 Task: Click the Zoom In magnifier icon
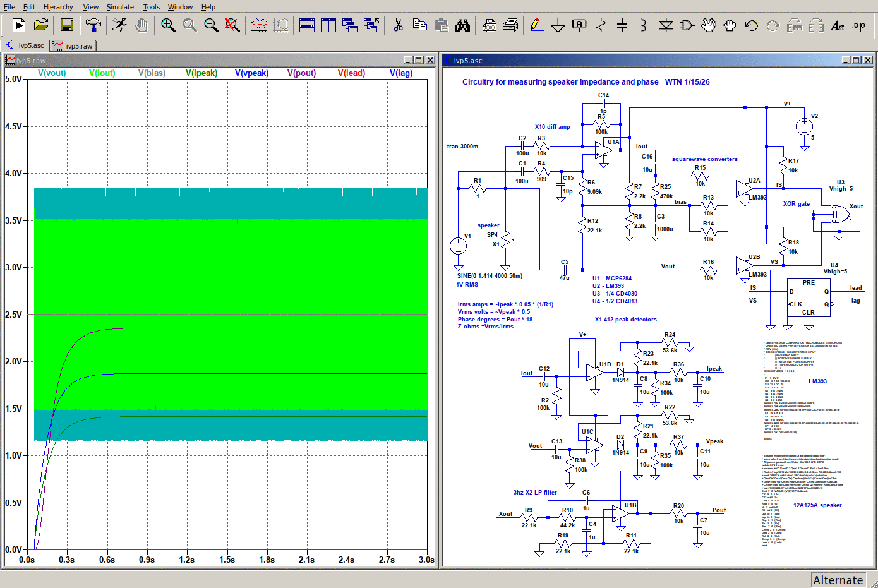coord(168,25)
